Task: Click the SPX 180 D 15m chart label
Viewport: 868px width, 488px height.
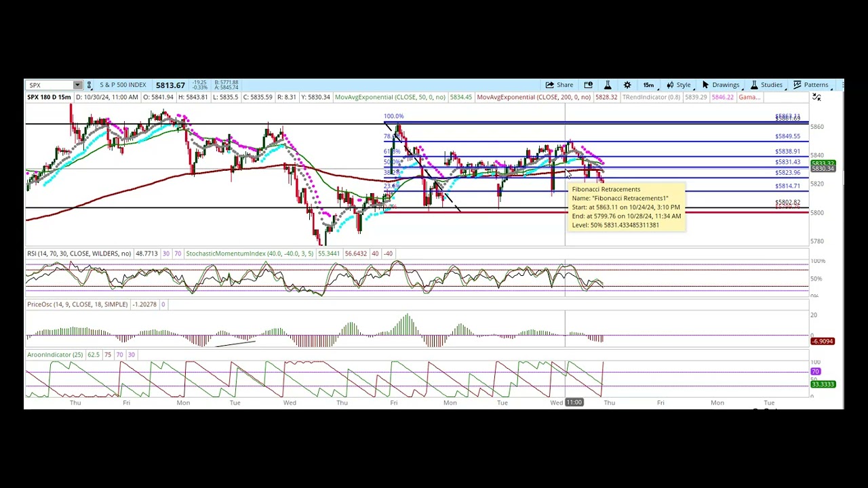Action: coord(49,98)
